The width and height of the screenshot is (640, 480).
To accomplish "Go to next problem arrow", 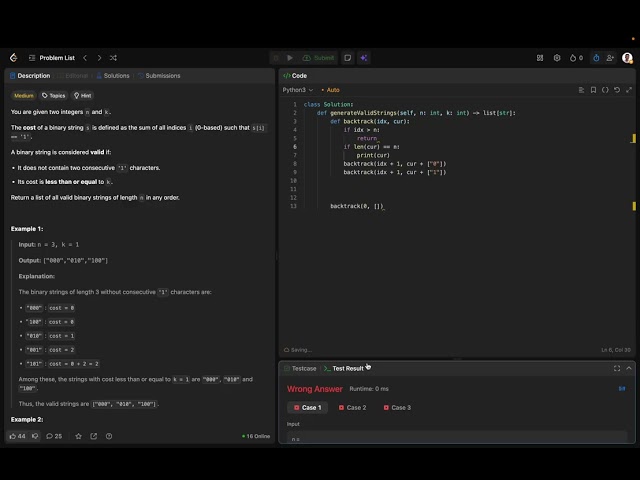I will click(99, 58).
